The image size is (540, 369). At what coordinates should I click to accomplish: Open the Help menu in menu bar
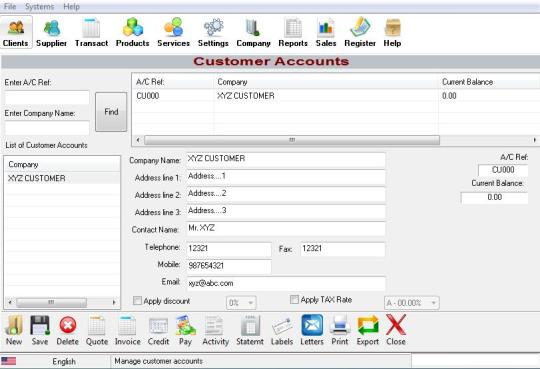click(71, 7)
